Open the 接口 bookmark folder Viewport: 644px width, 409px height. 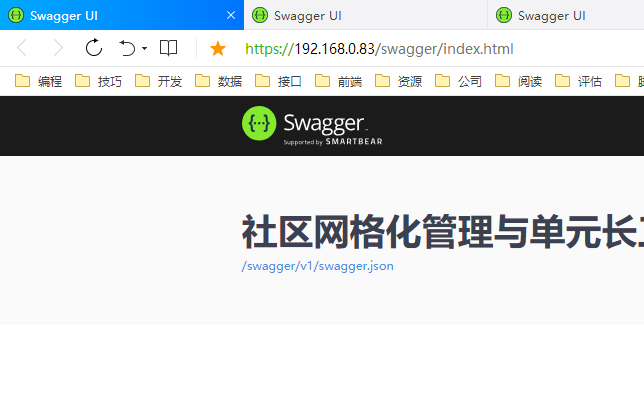[x=279, y=81]
